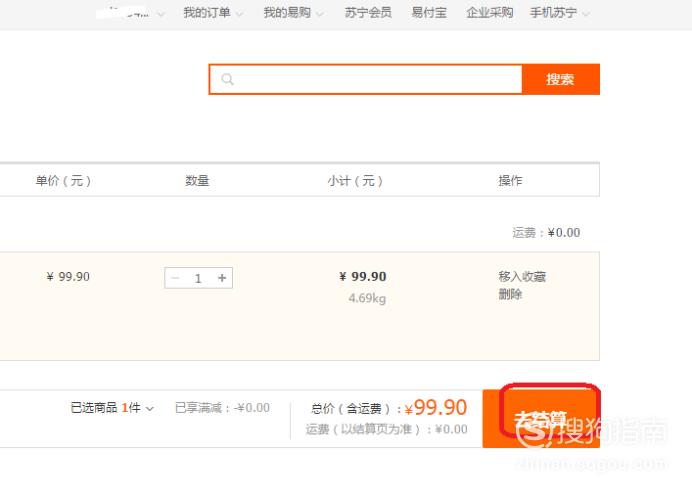Click 移入收藏 to move item to favorites
Viewport: 692px width, 498px height.
[x=522, y=277]
